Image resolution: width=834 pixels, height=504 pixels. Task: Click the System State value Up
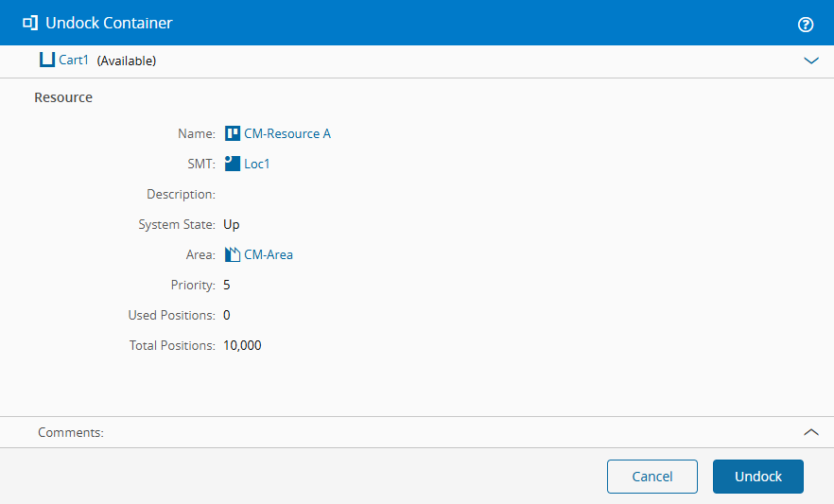(x=232, y=224)
